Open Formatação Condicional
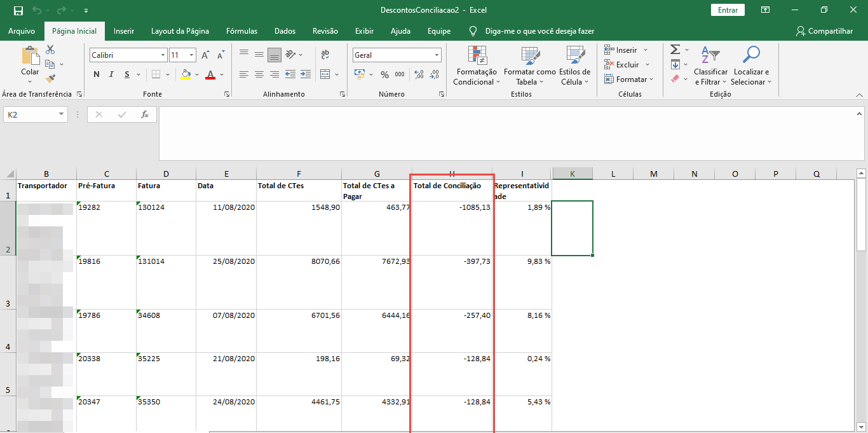The image size is (868, 433). coord(477,67)
